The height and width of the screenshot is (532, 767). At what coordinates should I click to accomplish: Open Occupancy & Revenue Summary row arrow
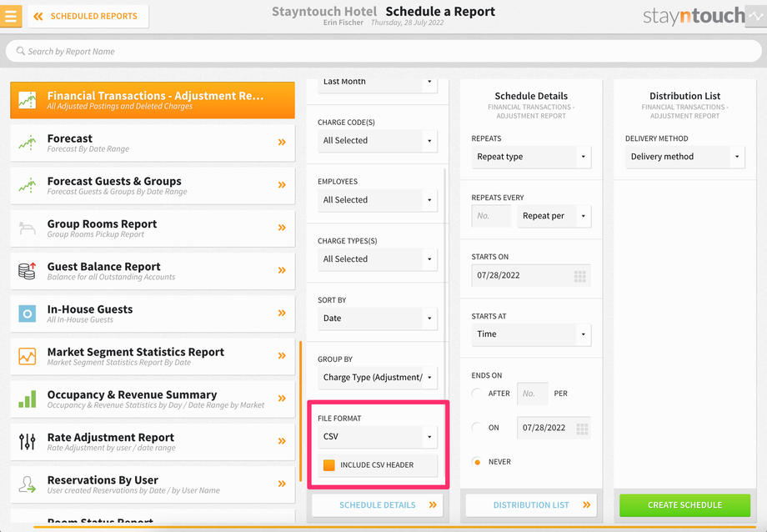pos(282,398)
